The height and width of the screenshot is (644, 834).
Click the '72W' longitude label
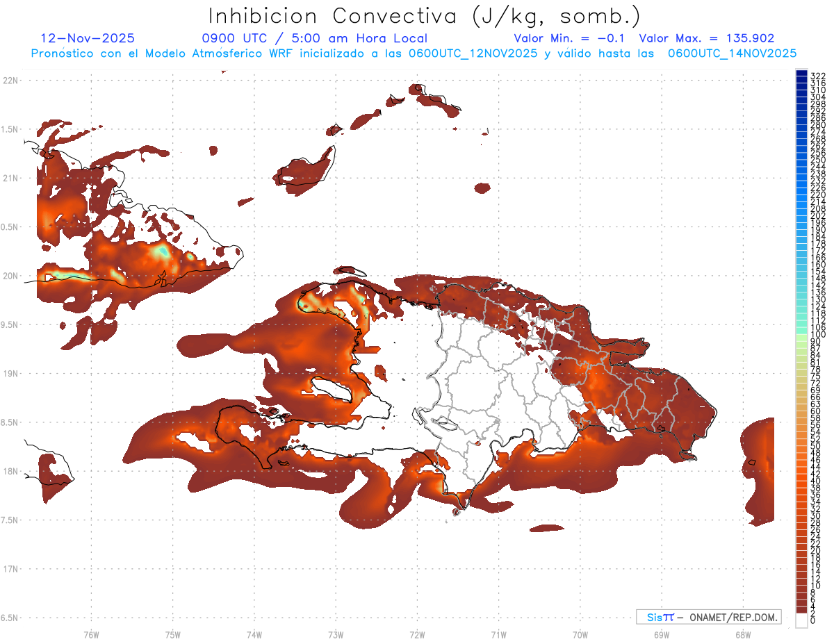(417, 634)
